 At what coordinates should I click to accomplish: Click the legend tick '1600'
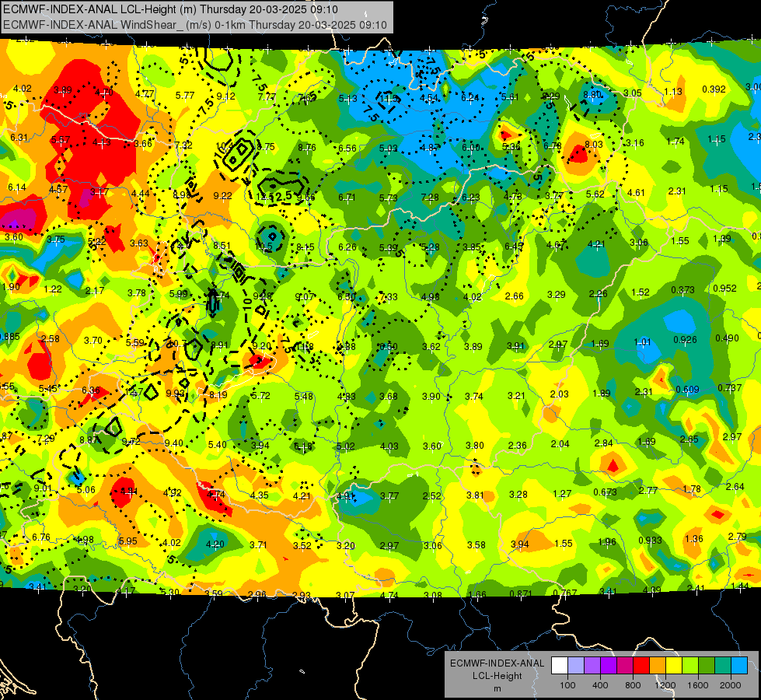coord(698,685)
